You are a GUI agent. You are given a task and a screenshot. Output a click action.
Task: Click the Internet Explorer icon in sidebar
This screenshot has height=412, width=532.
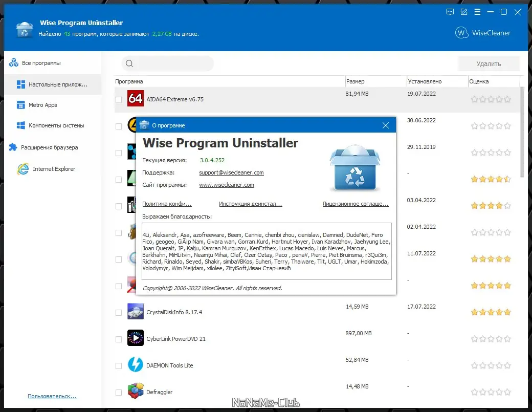[23, 169]
